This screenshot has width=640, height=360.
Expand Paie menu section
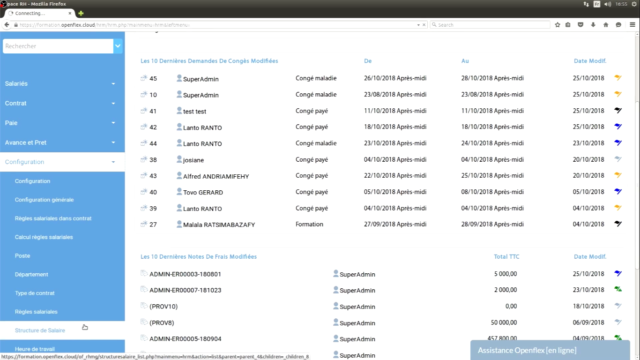[x=62, y=123]
